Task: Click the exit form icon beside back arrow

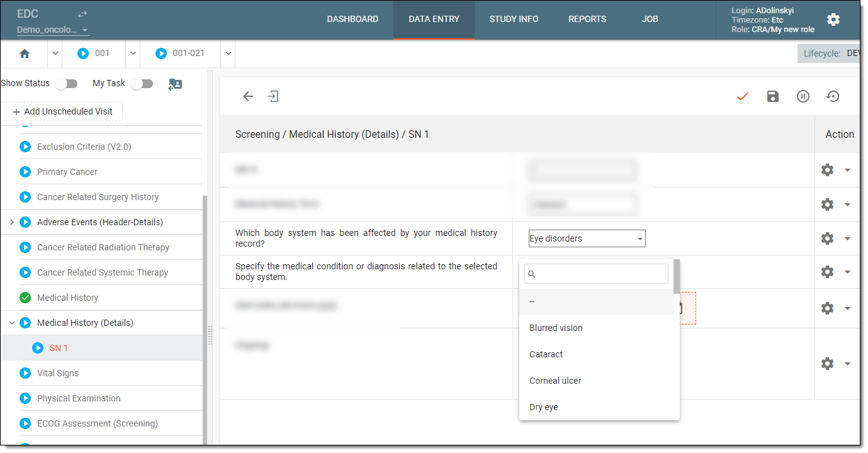Action: (x=273, y=96)
